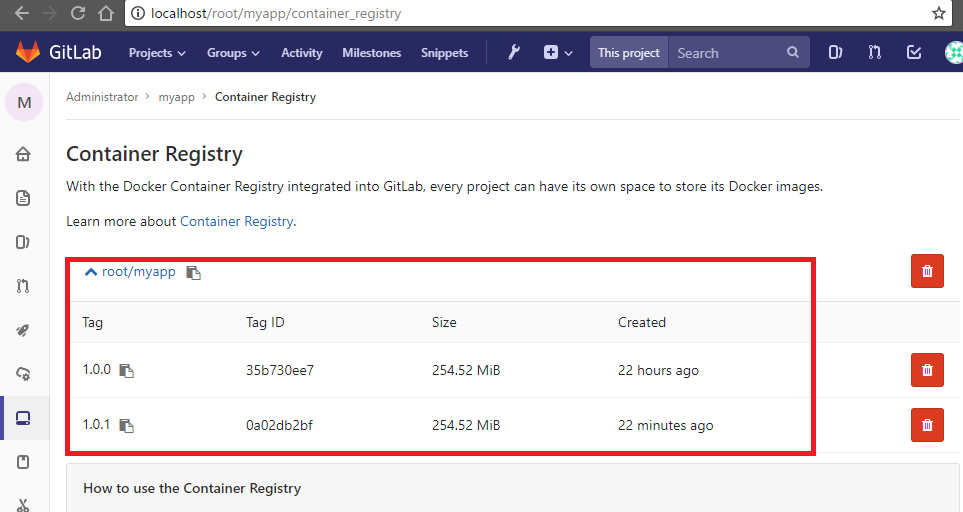Go to Snippets in navbar
Screen dimensions: 963x512
pos(444,53)
